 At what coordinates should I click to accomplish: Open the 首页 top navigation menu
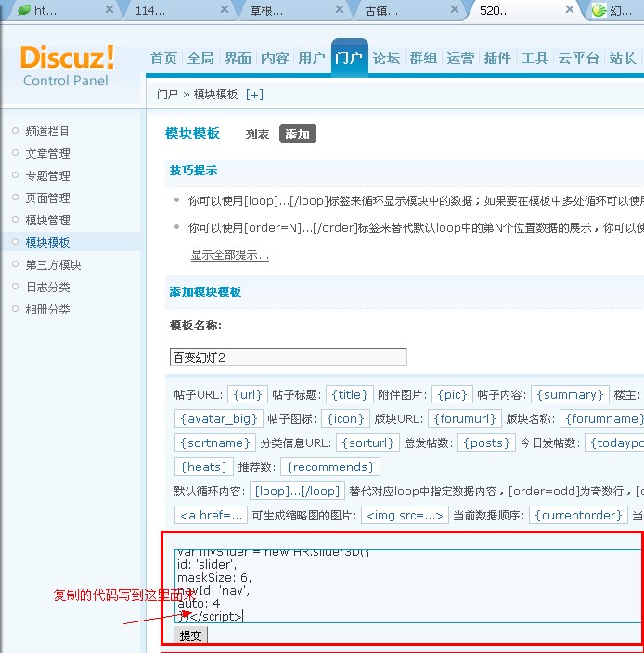pyautogui.click(x=163, y=58)
